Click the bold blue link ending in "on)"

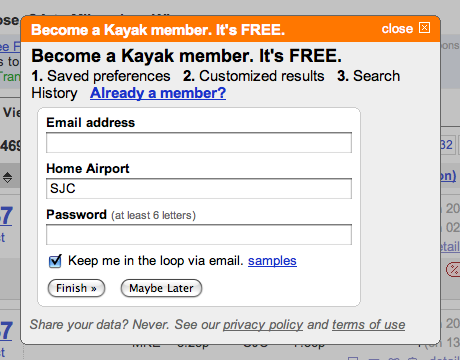448,176
